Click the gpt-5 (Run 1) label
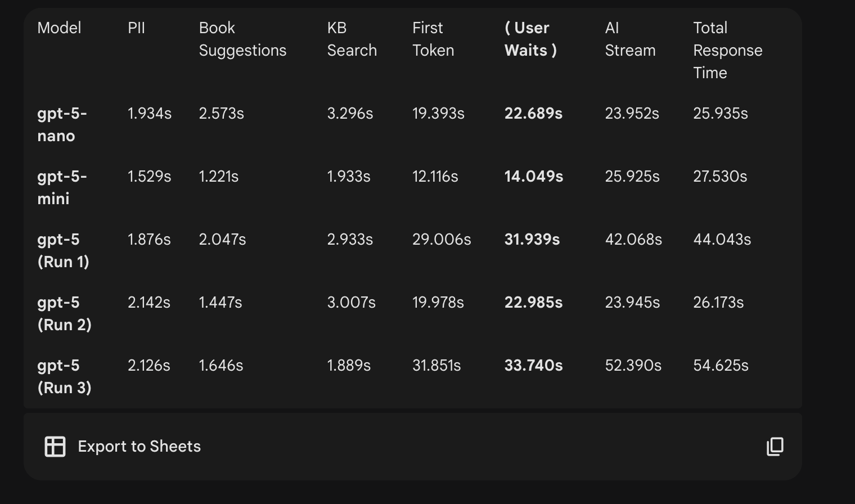855x504 pixels. pyautogui.click(x=63, y=251)
